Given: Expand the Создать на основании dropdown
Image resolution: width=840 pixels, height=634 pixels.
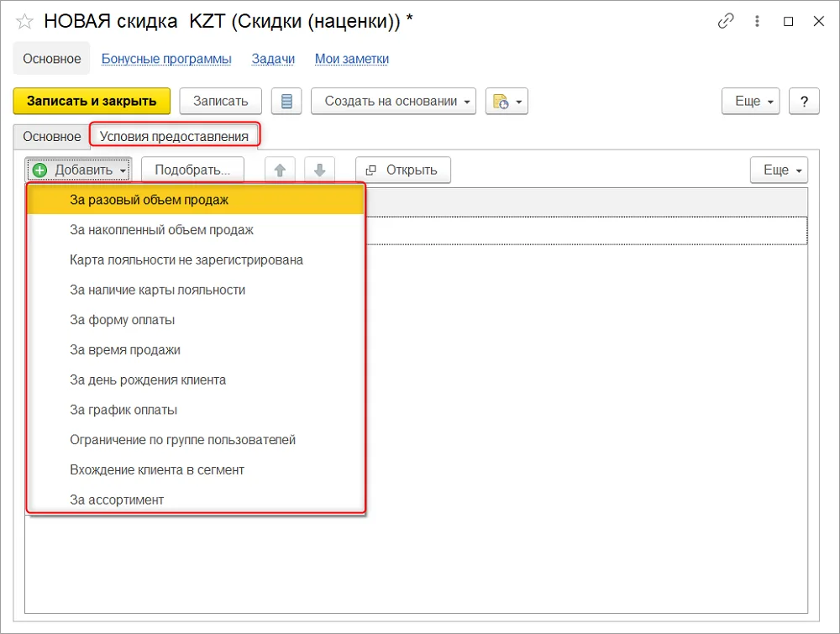Looking at the screenshot, I should 393,102.
